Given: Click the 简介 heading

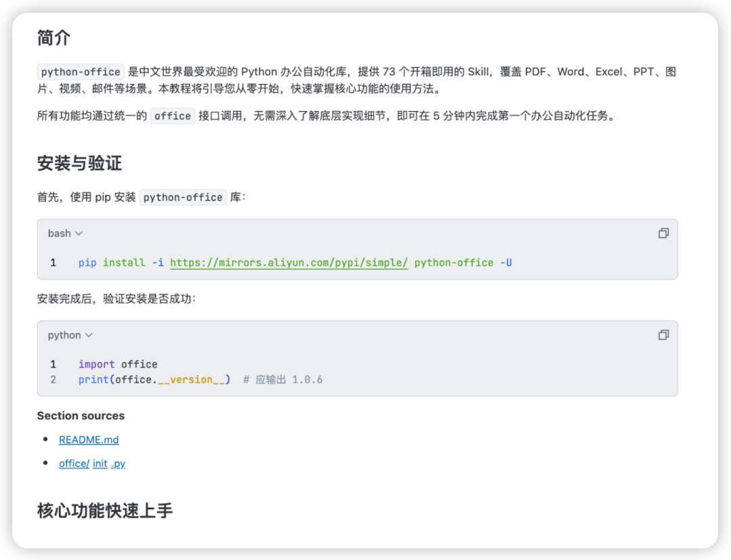Looking at the screenshot, I should click(53, 38).
